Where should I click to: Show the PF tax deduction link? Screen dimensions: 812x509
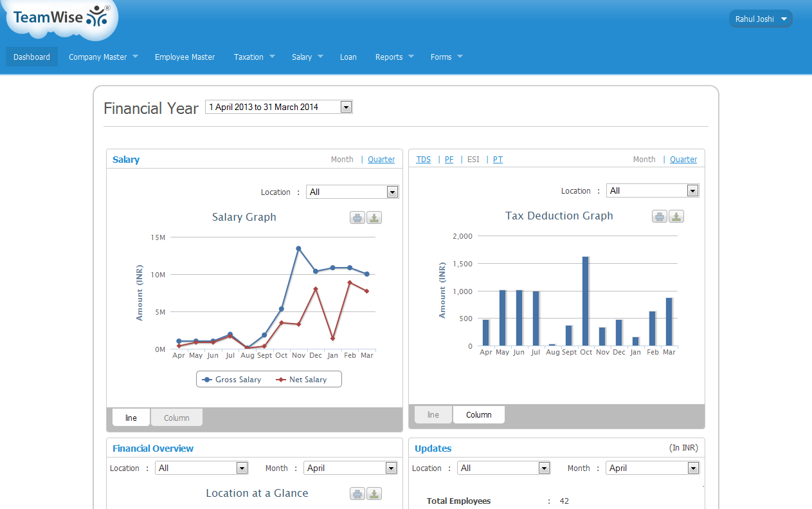pyautogui.click(x=449, y=160)
